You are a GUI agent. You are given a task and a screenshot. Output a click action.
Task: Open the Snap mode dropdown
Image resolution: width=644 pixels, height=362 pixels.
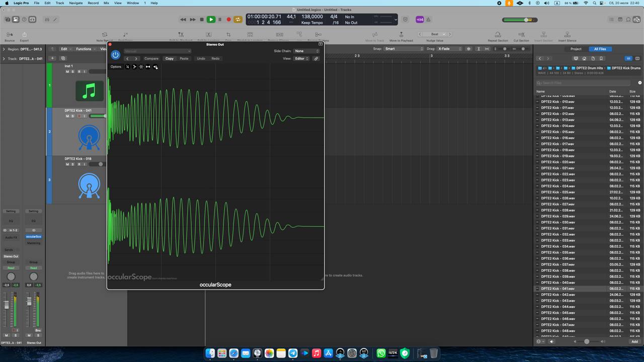point(404,49)
